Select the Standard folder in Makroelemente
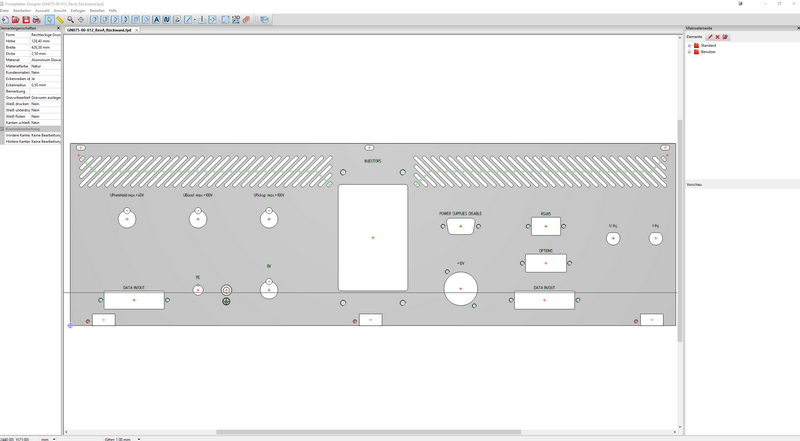The image size is (800, 441). click(x=708, y=45)
